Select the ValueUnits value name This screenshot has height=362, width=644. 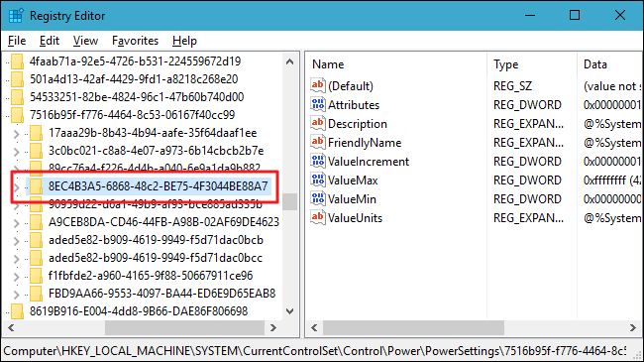(x=356, y=218)
